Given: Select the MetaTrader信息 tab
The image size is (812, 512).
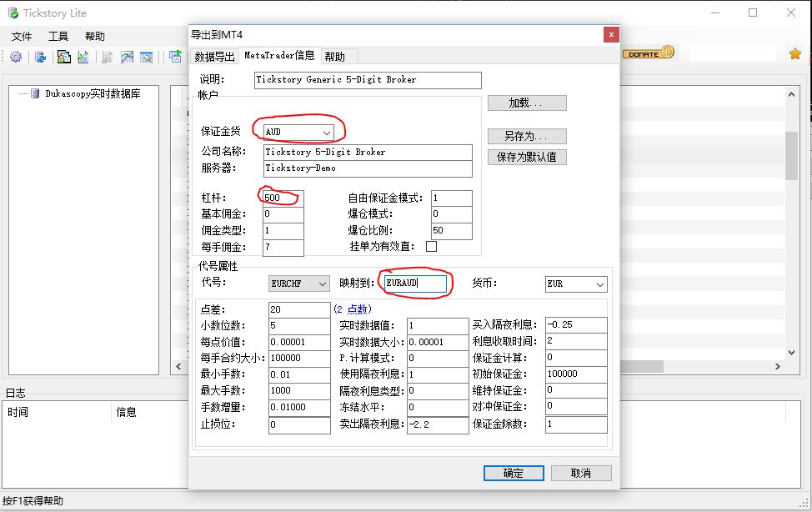Looking at the screenshot, I should [279, 55].
